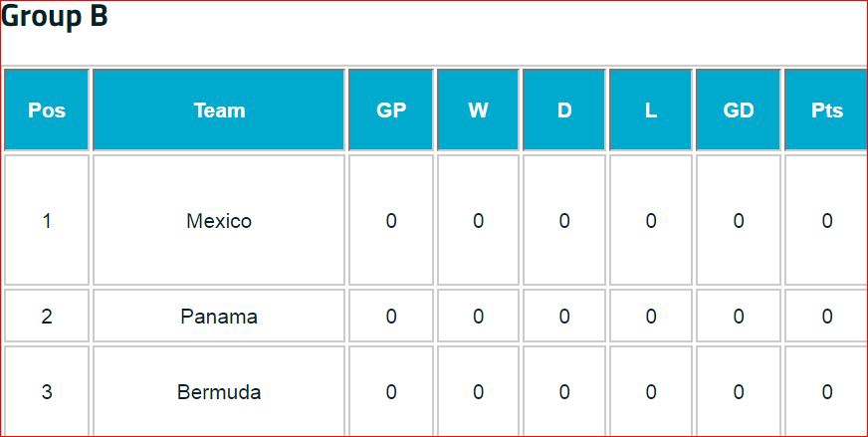Click Mexico's games played value

coord(391,221)
